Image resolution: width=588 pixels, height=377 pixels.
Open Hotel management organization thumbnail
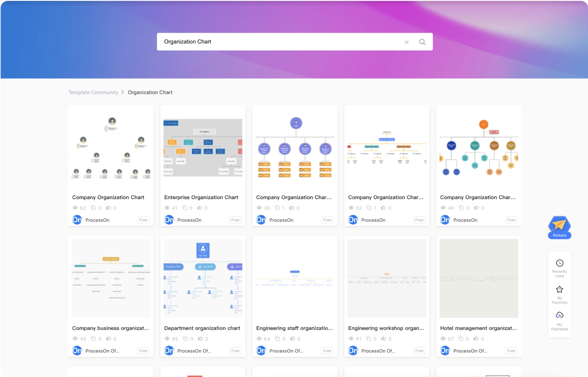pos(479,278)
